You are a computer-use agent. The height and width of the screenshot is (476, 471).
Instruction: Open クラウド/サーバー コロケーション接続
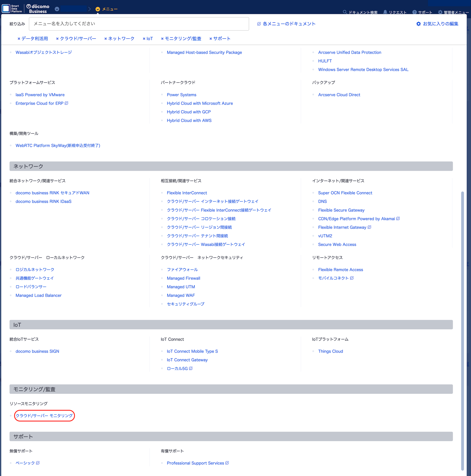coord(201,219)
